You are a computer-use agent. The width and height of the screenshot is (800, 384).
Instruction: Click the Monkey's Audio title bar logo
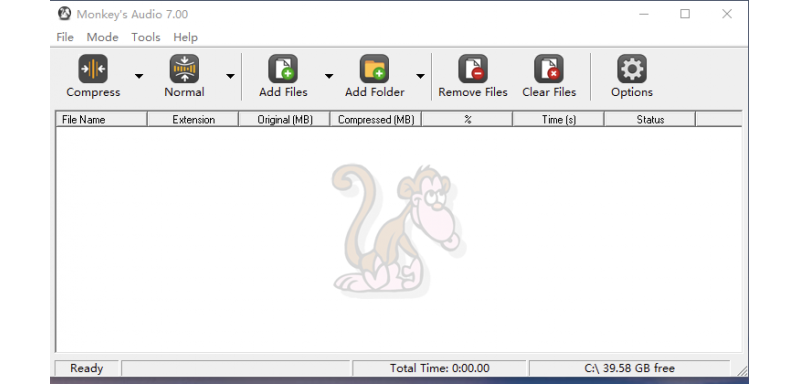[64, 14]
